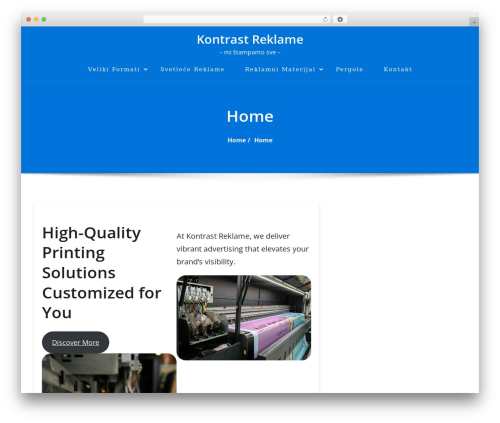The image size is (500, 423).
Task: Select the second Home breadcrumb text
Action: [x=263, y=140]
